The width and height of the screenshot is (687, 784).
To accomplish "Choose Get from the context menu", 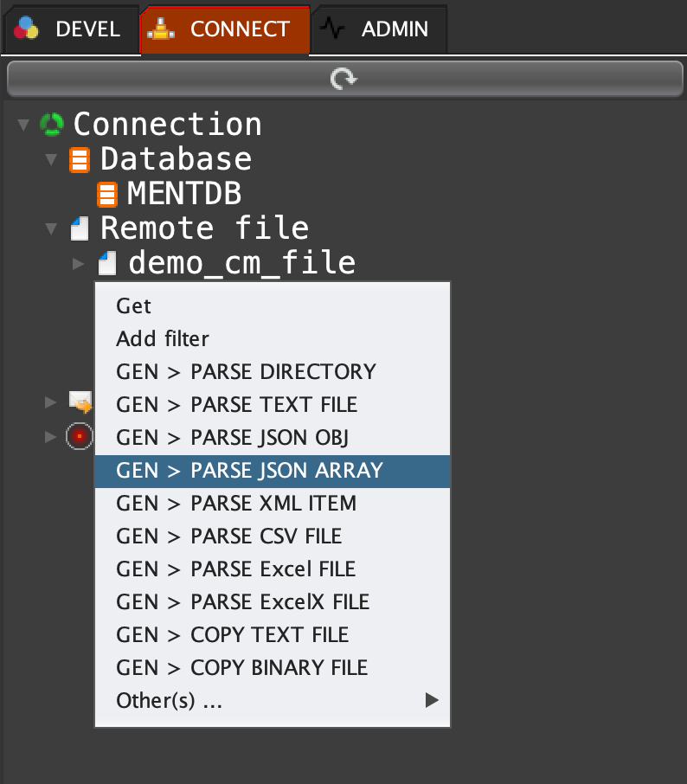I will click(134, 306).
